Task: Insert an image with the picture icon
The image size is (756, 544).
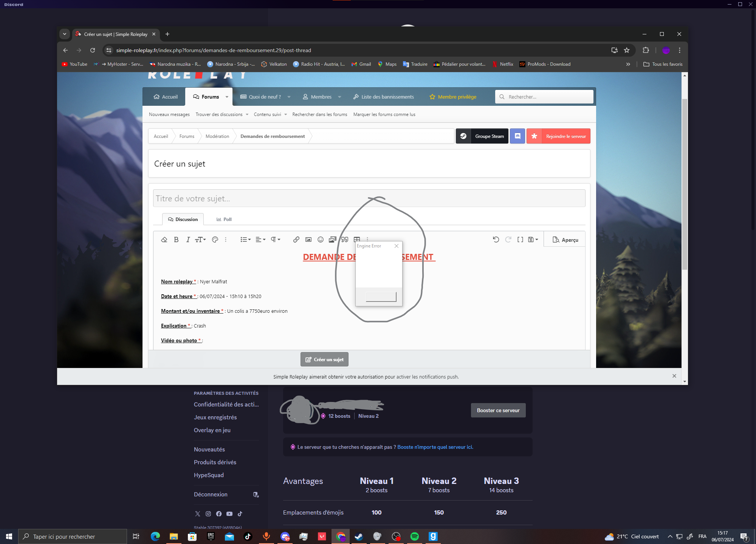Action: coord(308,240)
